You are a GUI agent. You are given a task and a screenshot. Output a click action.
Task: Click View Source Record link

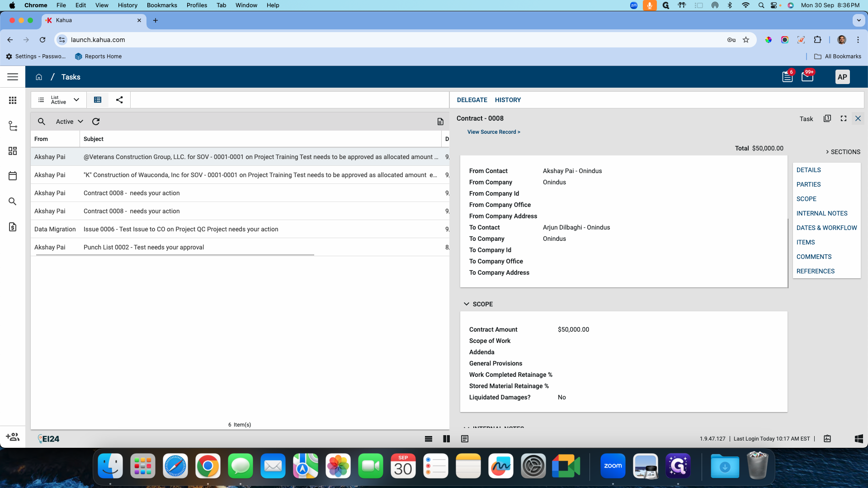tap(494, 132)
